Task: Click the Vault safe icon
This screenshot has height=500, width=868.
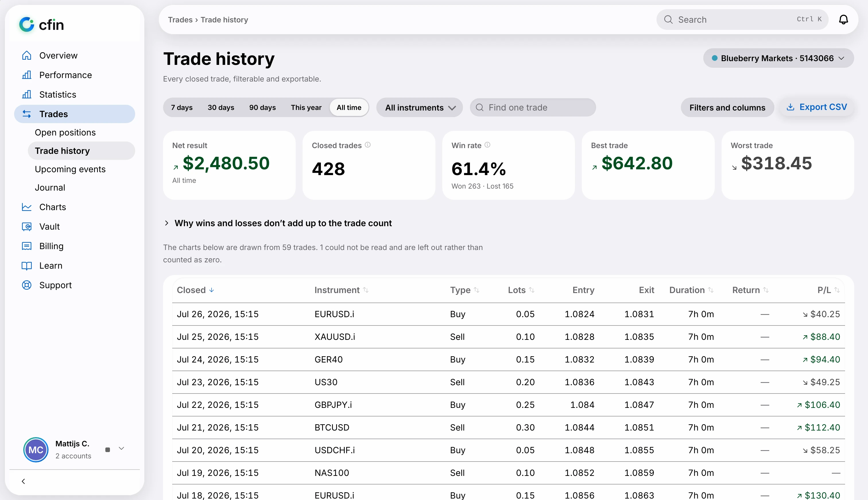Action: [26, 227]
